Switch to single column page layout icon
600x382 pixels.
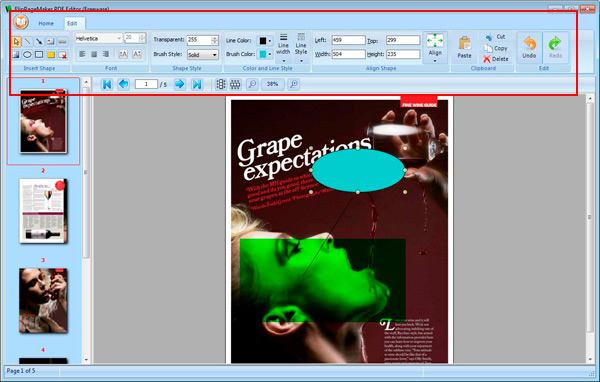point(221,84)
